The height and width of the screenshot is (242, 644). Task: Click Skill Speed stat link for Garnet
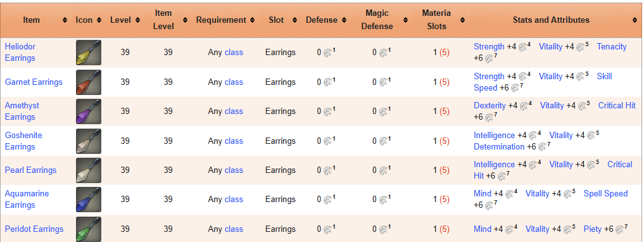point(543,82)
